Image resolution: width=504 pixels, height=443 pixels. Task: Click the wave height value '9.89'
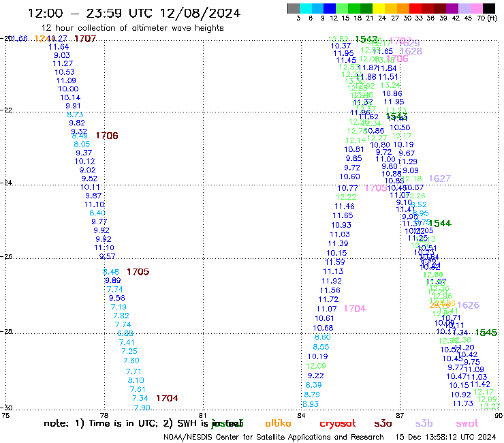113,281
